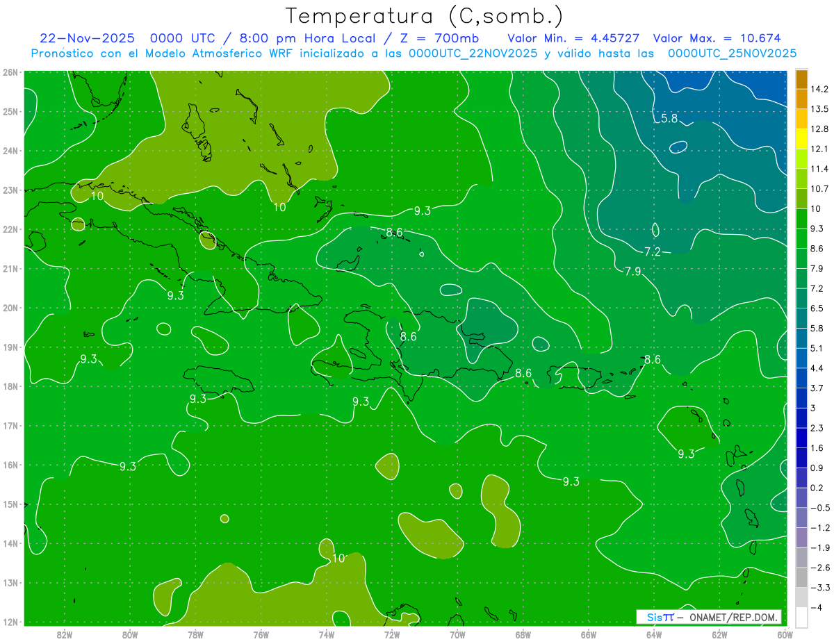Click the '7.9' contour label on the map
The height and width of the screenshot is (644, 834).
point(632,272)
